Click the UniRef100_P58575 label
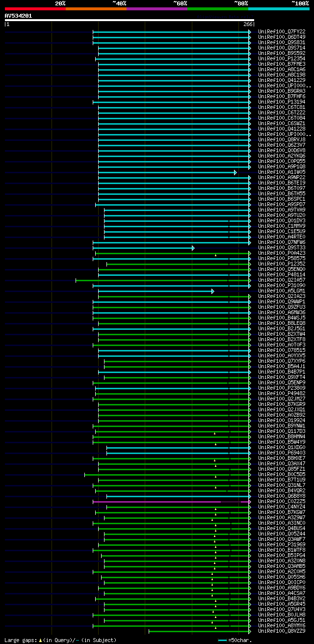The image size is (314, 644). 282,258
